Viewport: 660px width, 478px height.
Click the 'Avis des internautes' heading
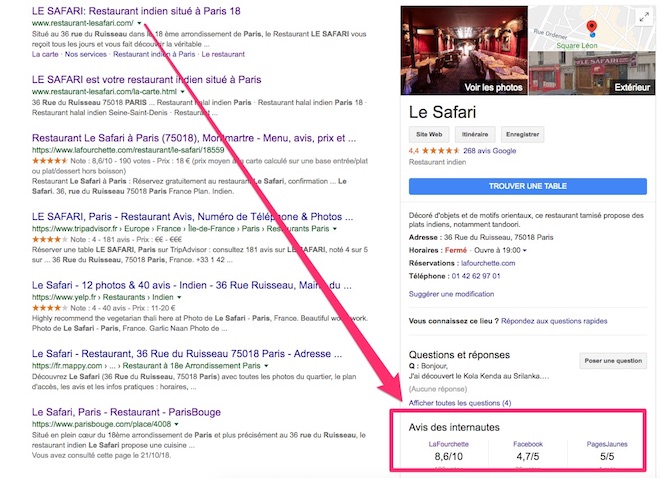[454, 427]
